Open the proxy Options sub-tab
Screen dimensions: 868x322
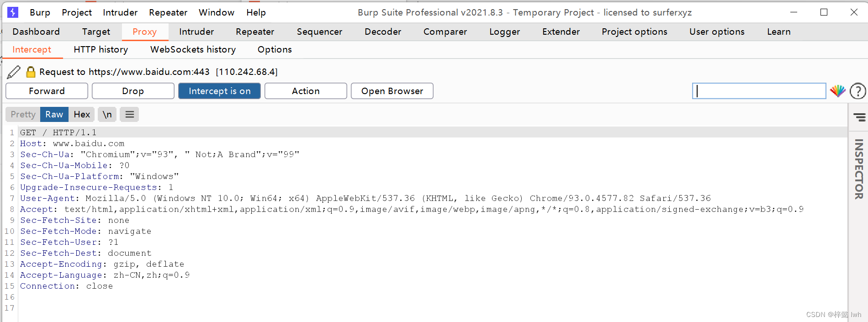(x=275, y=49)
